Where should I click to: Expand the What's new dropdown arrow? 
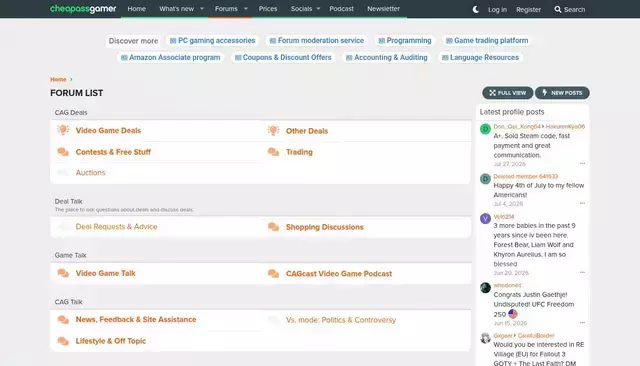point(202,9)
